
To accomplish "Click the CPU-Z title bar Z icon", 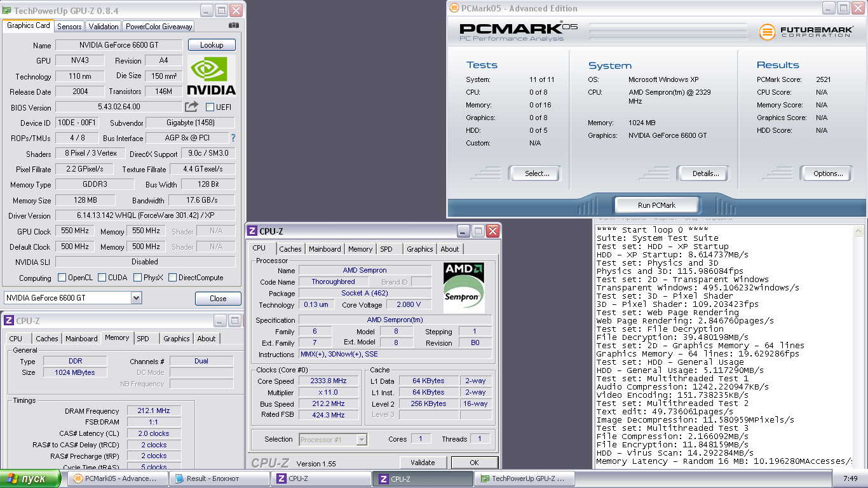I will (x=252, y=231).
